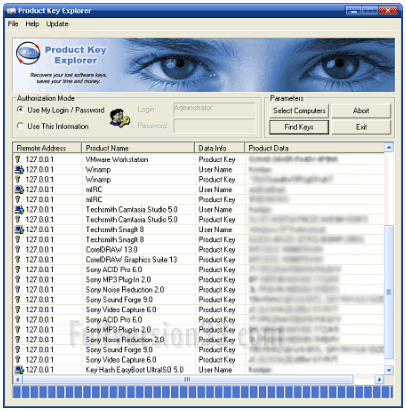The image size is (406, 411).
Task: Click the Exit button
Action: tap(361, 127)
